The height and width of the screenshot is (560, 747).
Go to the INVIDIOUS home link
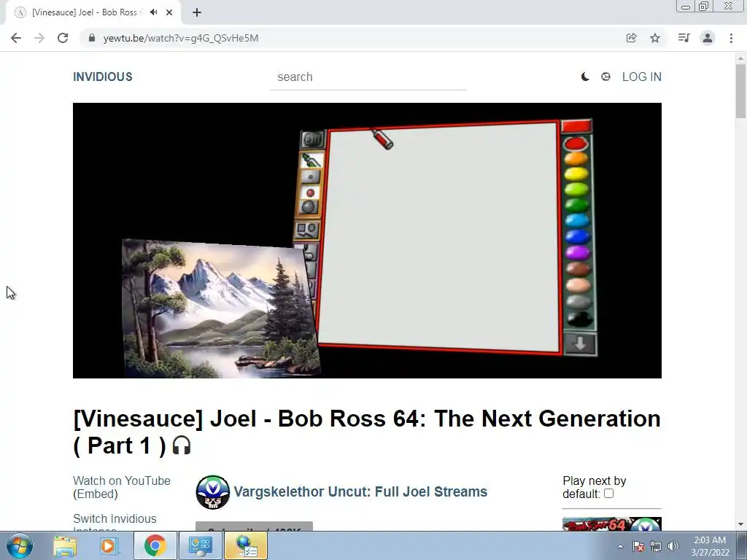(102, 77)
